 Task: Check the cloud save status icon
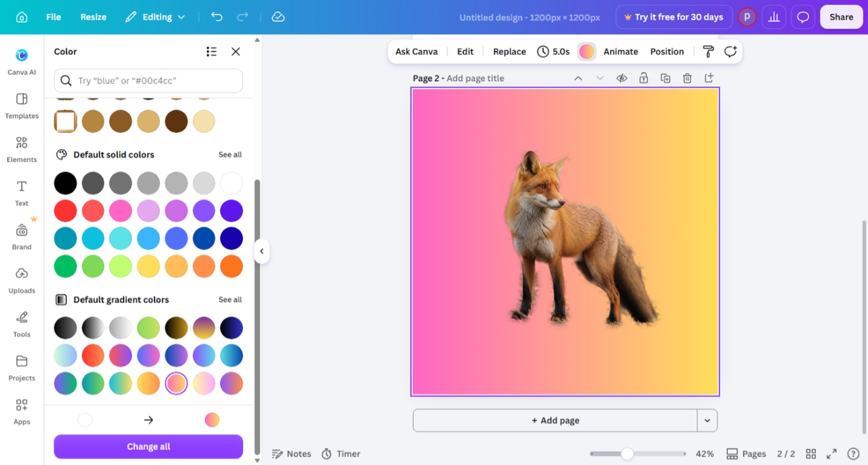[x=278, y=17]
